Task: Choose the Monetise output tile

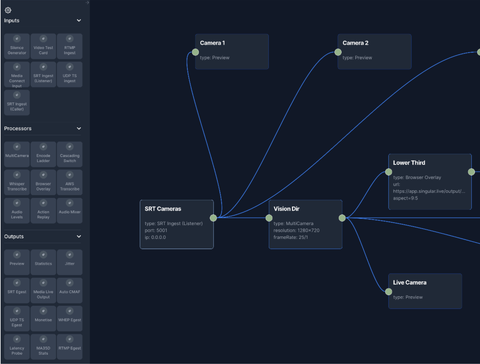Action: point(43,319)
